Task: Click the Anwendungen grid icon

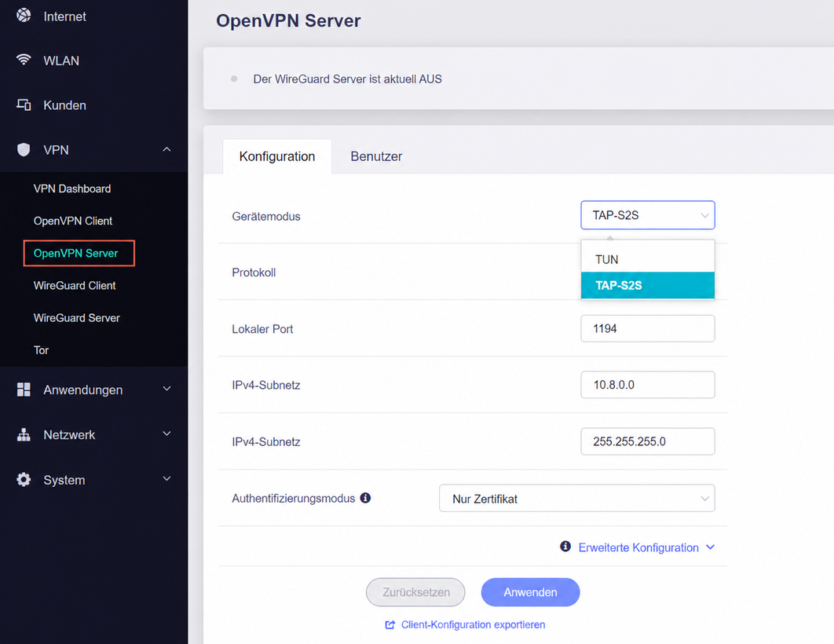Action: click(24, 390)
